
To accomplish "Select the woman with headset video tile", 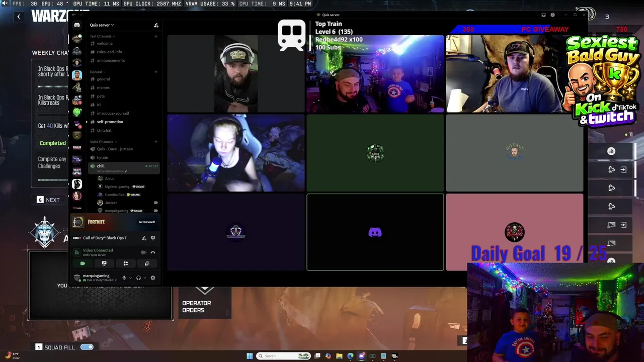I will tap(236, 153).
